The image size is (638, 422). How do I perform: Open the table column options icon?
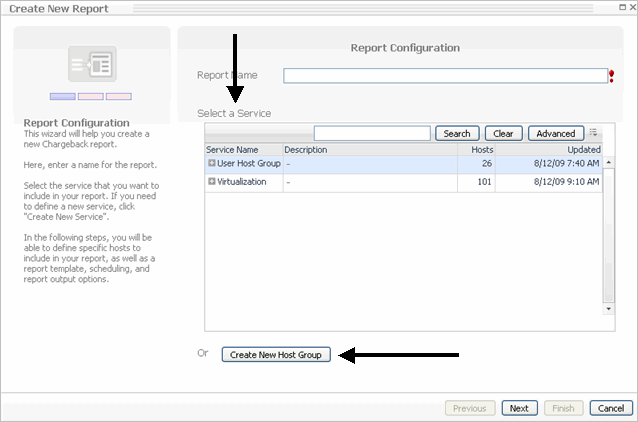tap(593, 133)
